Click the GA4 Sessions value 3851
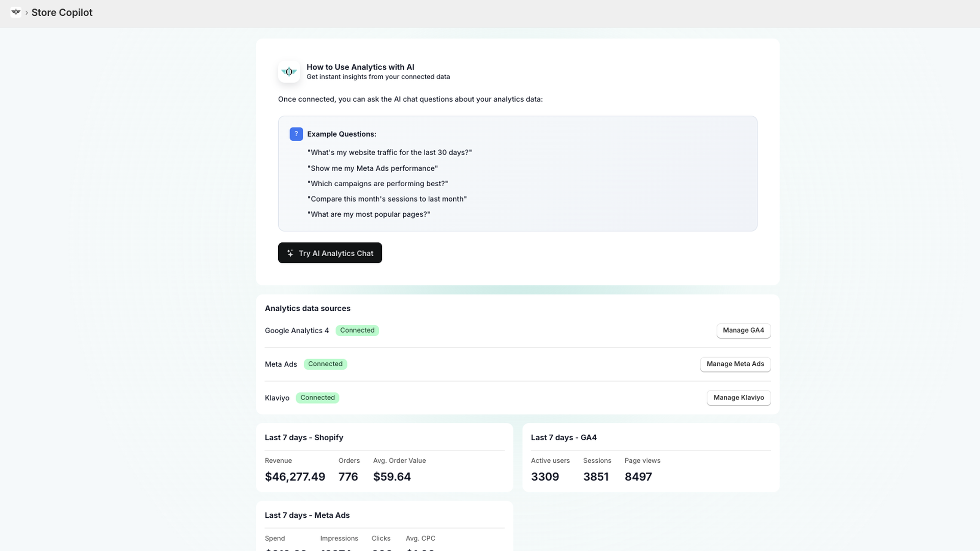Image resolution: width=980 pixels, height=551 pixels. coord(596,477)
